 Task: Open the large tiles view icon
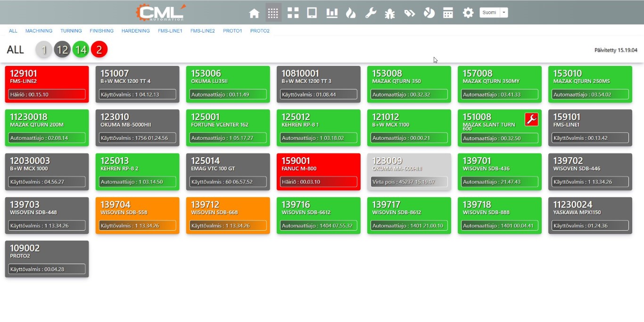[x=293, y=13]
